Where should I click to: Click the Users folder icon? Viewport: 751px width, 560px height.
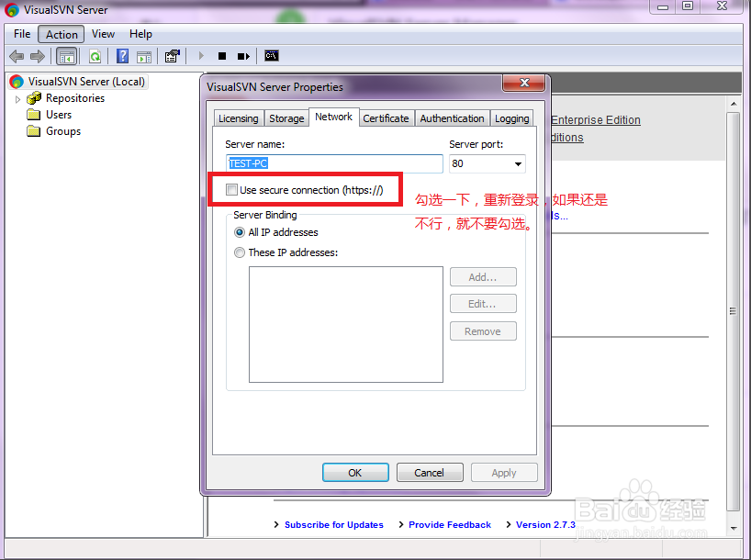(34, 115)
